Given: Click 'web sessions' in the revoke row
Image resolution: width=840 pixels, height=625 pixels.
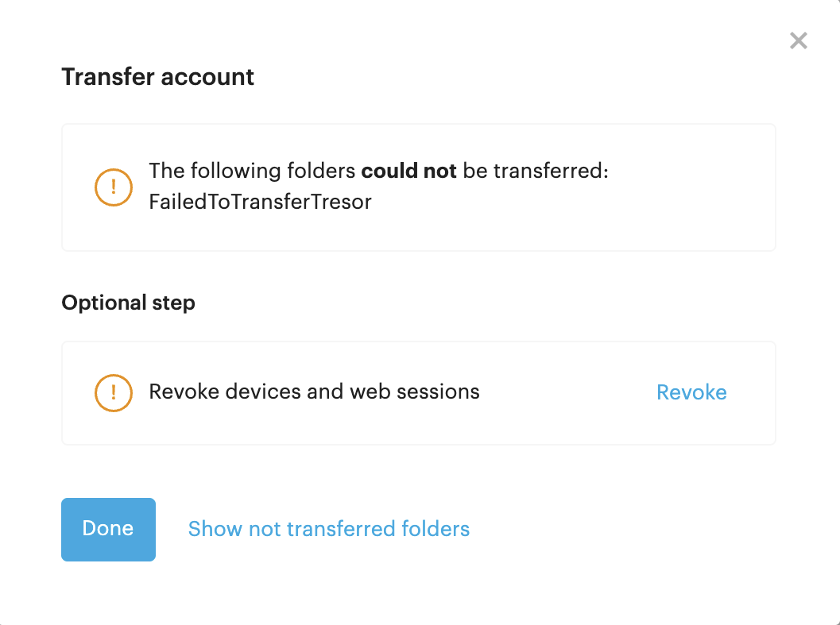Looking at the screenshot, I should point(415,392).
